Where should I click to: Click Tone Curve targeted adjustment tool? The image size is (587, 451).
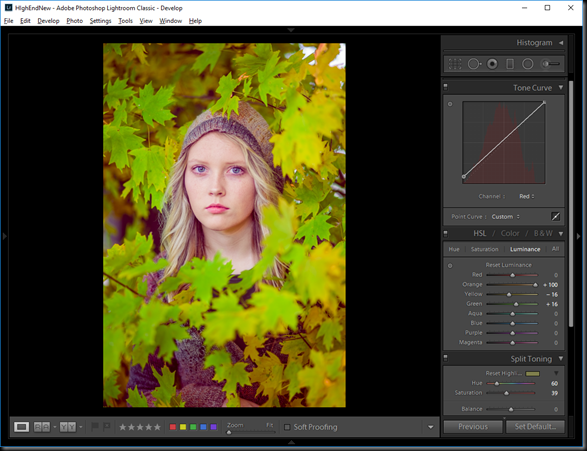450,104
